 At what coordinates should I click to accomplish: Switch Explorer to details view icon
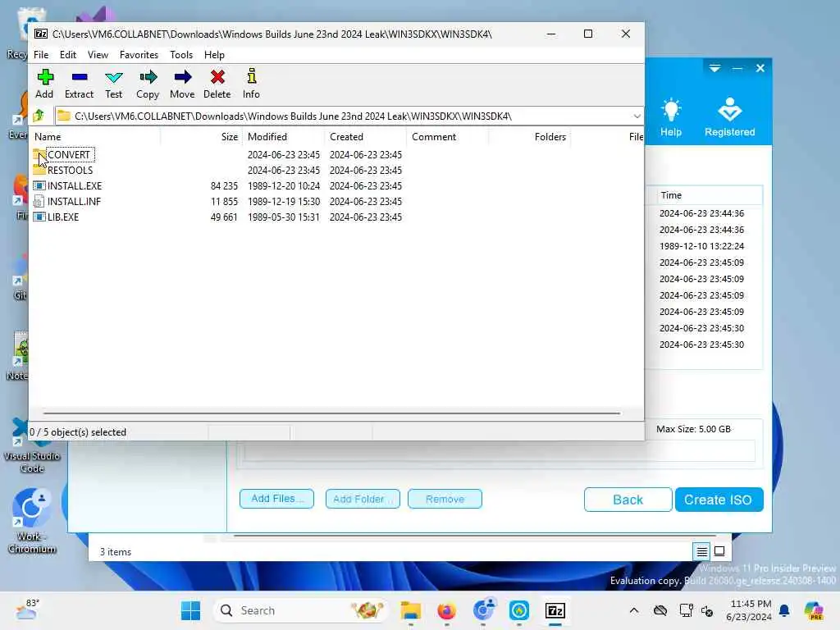[702, 551]
